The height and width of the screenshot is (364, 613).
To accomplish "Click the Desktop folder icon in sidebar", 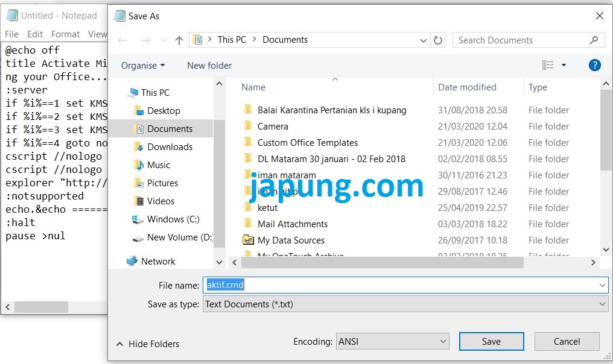I will 138,111.
